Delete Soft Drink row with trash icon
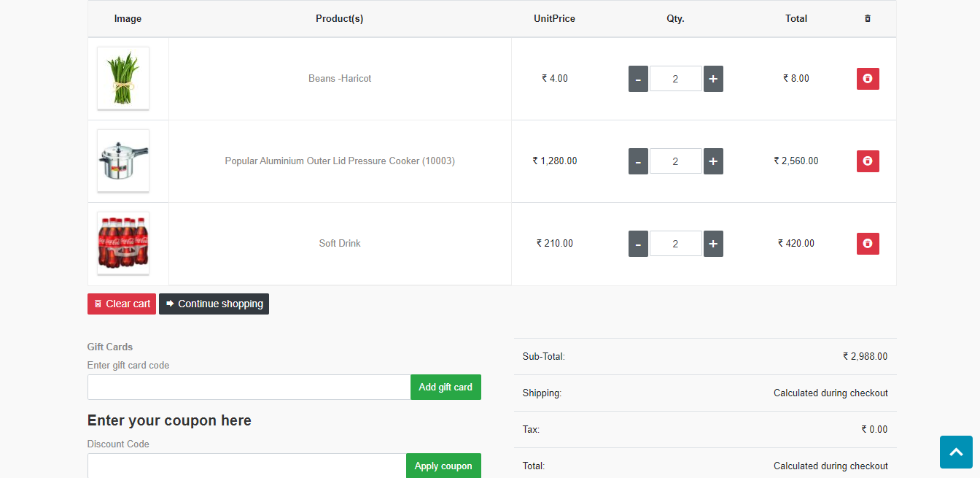 tap(867, 244)
